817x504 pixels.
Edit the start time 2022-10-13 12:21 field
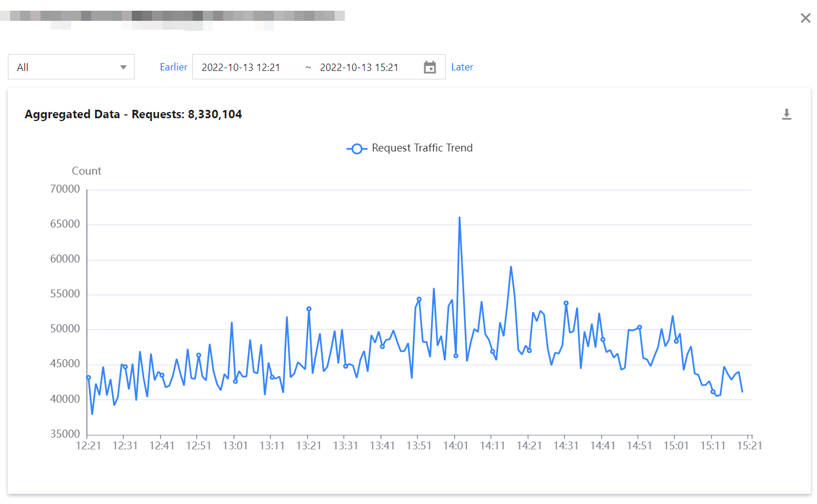pos(241,68)
